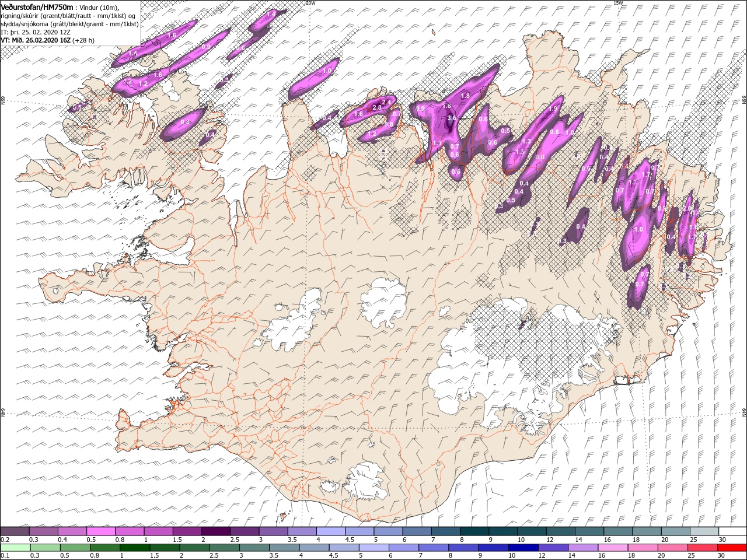Pick the deep blue swatch labeled 10, lower legend
This screenshot has width=747, height=560.
point(523,547)
